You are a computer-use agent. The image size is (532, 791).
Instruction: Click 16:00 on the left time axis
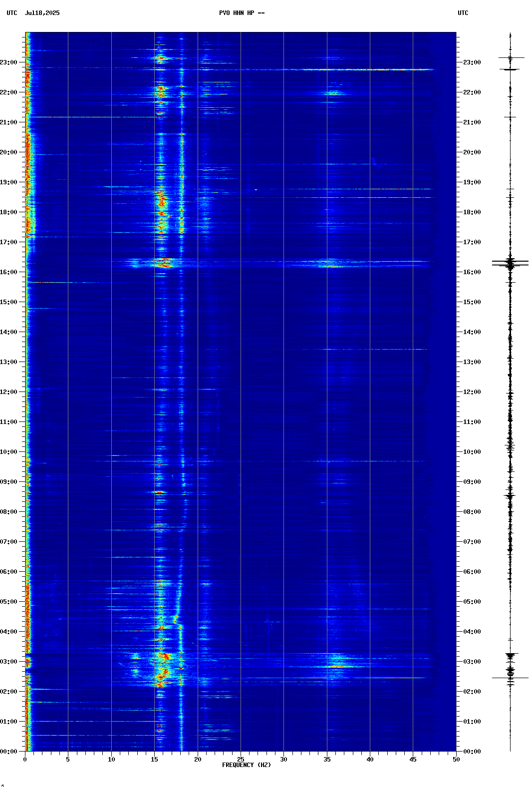(9, 272)
